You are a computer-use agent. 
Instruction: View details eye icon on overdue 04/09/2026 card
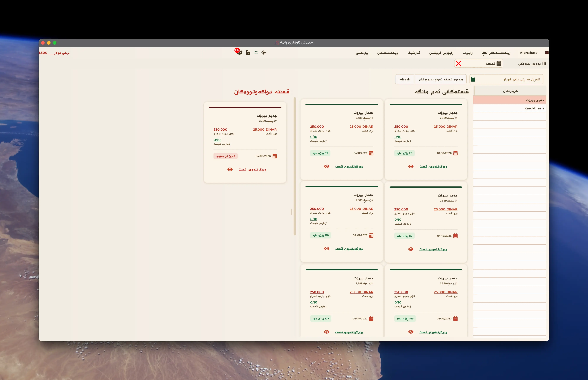coord(230,169)
